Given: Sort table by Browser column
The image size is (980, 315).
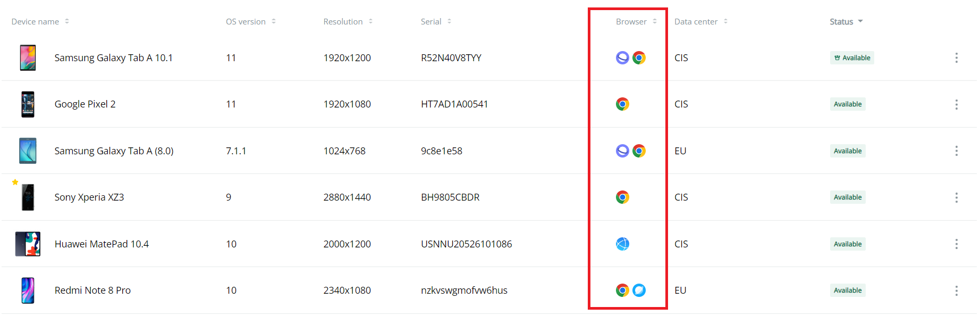Looking at the screenshot, I should coord(637,21).
